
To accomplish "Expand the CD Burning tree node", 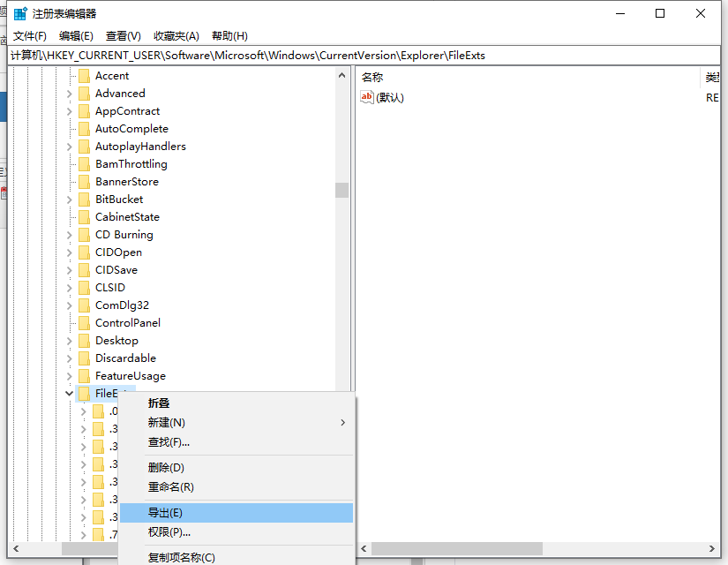I will (70, 235).
